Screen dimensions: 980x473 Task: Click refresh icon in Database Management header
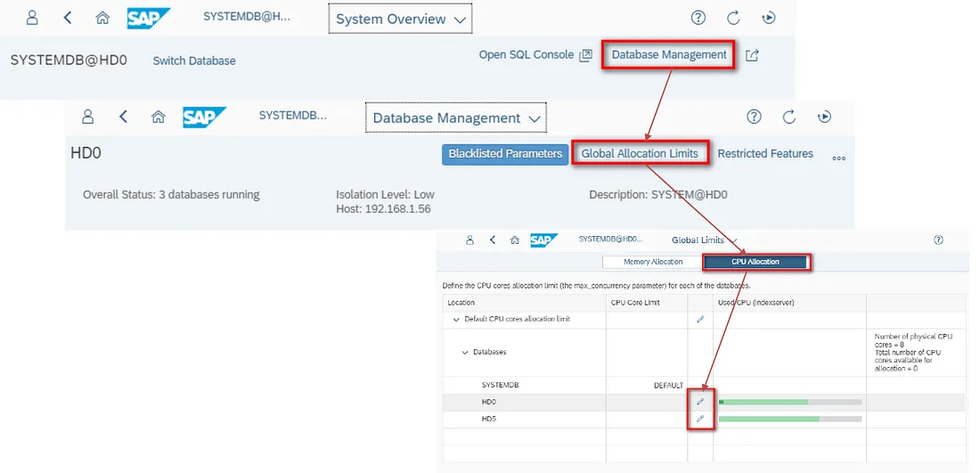(x=789, y=117)
